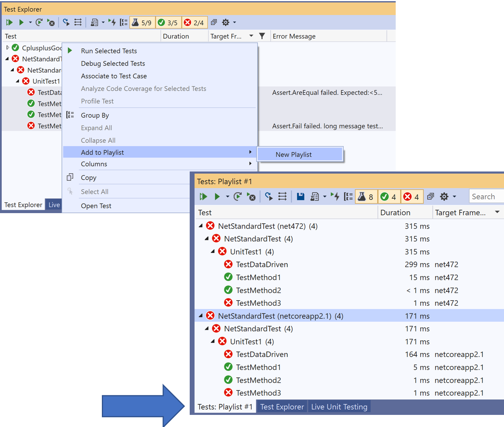This screenshot has height=427, width=504.
Task: Open the settings gear in Playlist #1 toolbar
Action: [x=444, y=196]
